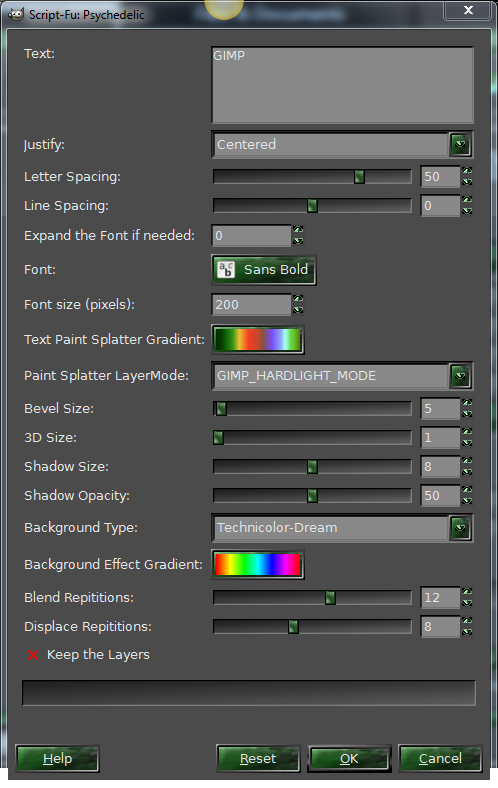Viewport: 498px width, 788px height.
Task: Increase Font size with up arrow
Action: click(298, 299)
